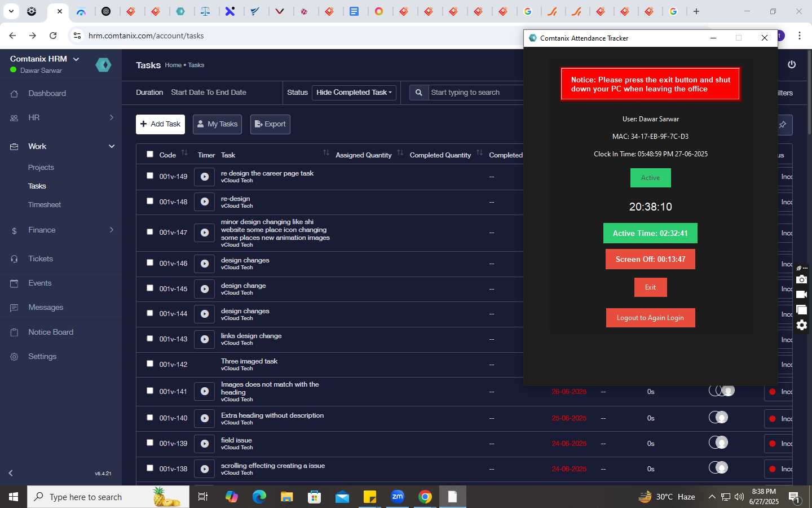Open File Explorer from the taskbar
Image resolution: width=812 pixels, height=508 pixels.
coord(287,497)
